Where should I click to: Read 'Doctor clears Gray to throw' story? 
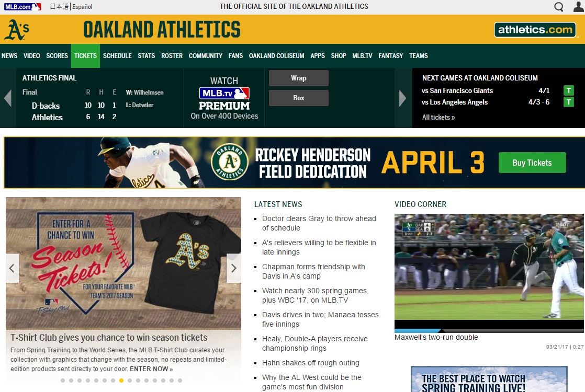319,223
